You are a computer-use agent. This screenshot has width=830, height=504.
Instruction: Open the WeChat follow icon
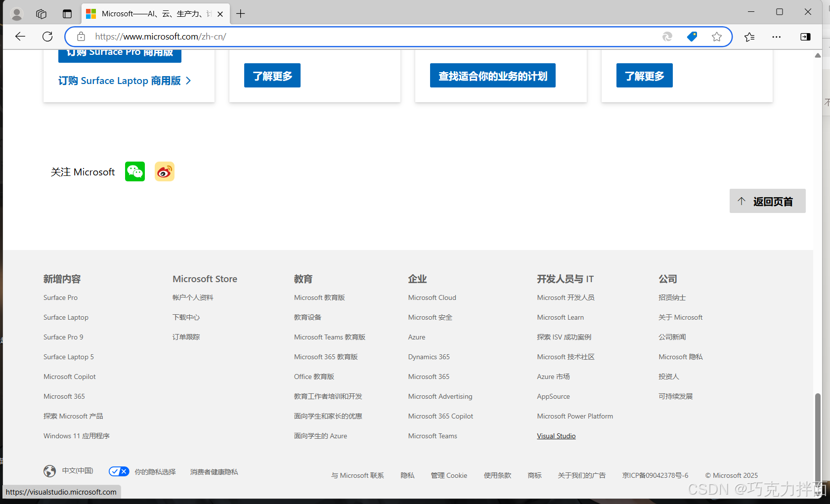coord(135,171)
